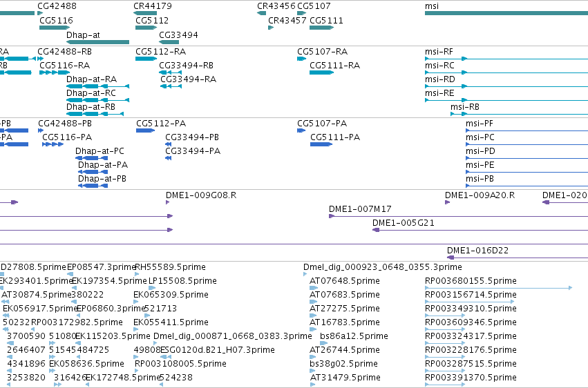Click gene label CR43456

point(276,6)
